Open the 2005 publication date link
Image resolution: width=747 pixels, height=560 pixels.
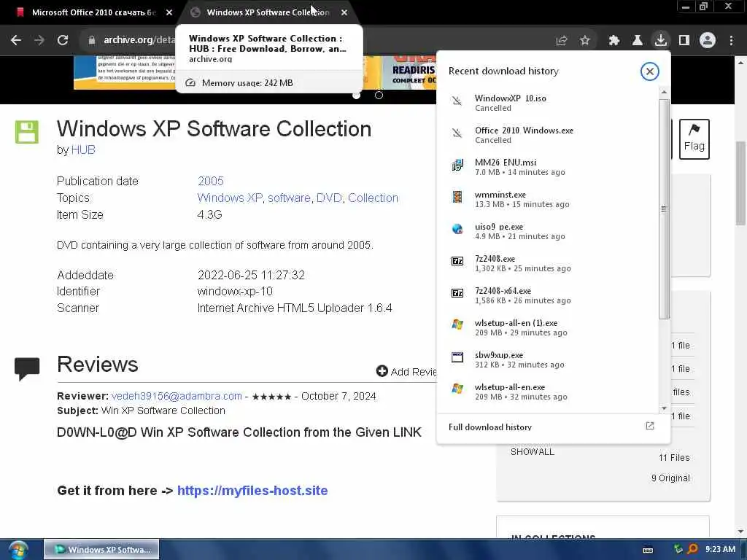click(211, 181)
